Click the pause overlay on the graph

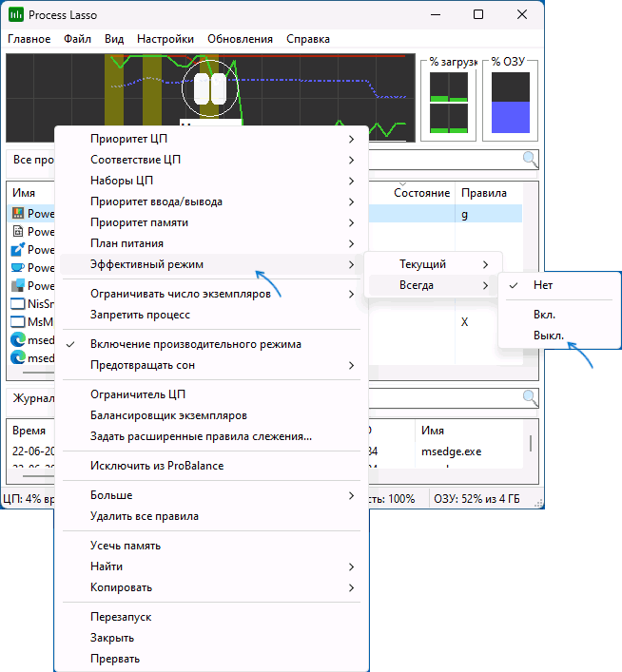pyautogui.click(x=210, y=88)
